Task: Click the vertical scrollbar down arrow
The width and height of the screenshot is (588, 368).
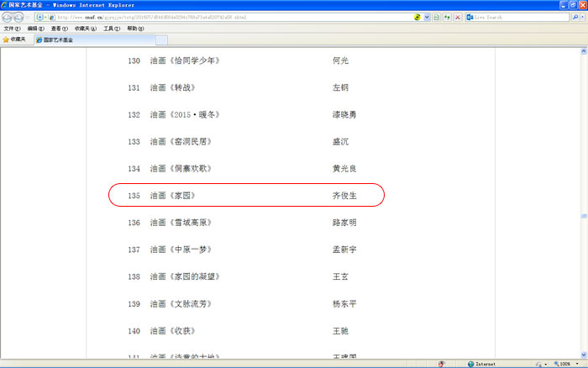Action: [x=583, y=354]
